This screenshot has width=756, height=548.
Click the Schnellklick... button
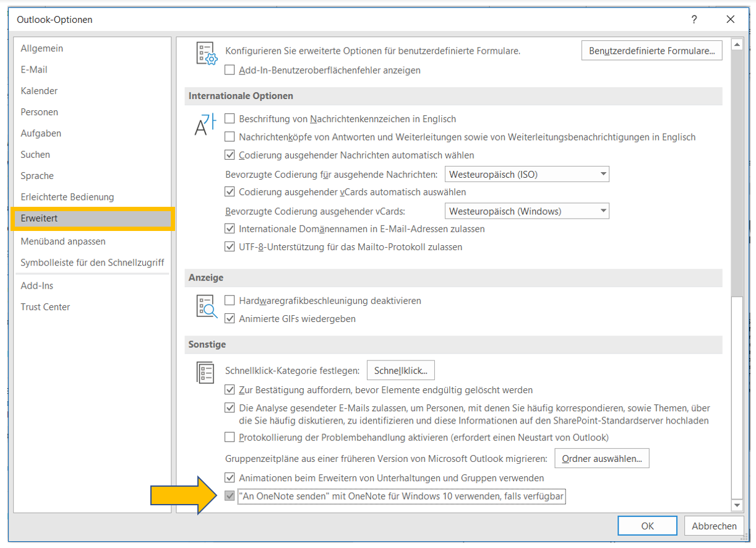401,370
